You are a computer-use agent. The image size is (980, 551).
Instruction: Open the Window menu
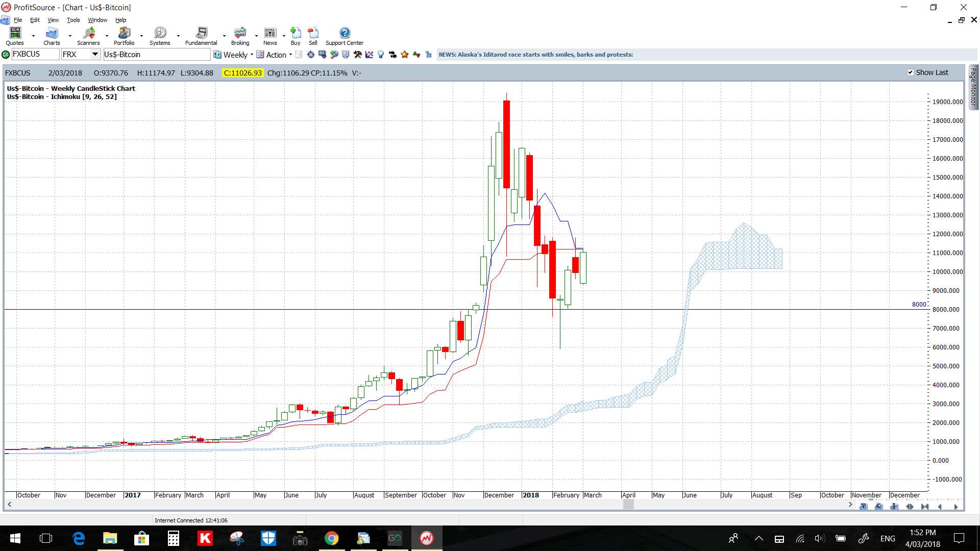pos(97,20)
